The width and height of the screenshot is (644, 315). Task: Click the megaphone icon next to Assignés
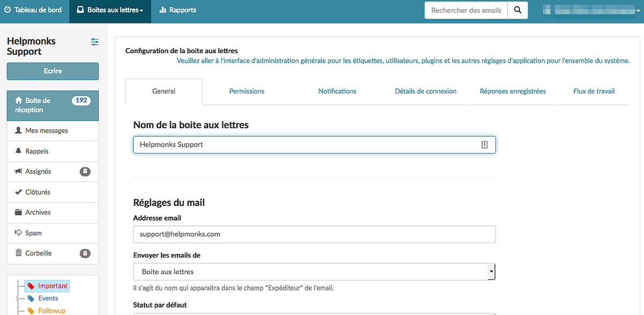click(18, 172)
